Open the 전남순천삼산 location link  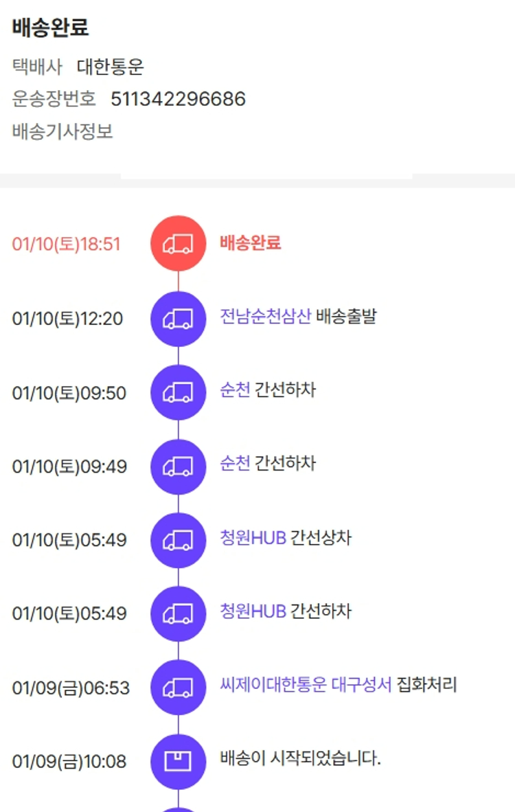266,317
